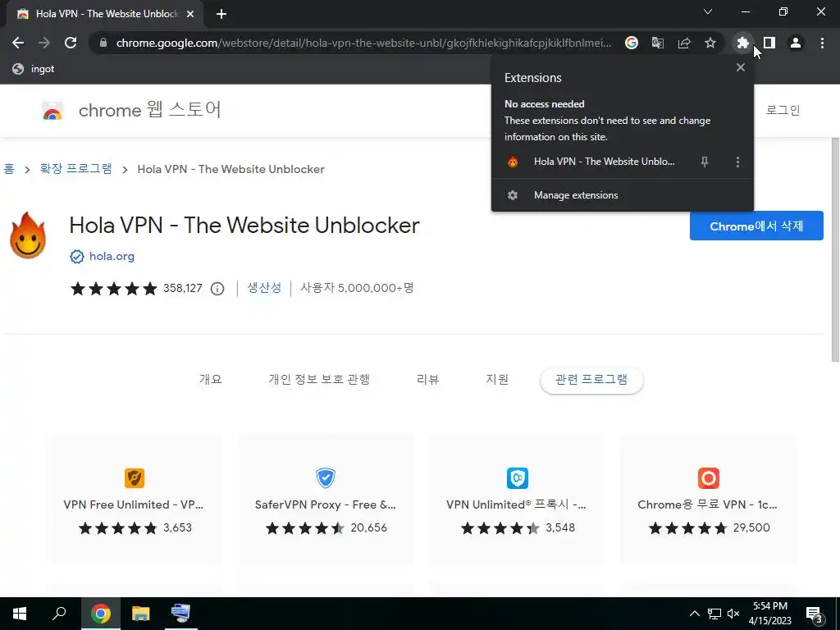The height and width of the screenshot is (630, 840).
Task: Click the Hola flame extension logo
Action: [x=28, y=235]
